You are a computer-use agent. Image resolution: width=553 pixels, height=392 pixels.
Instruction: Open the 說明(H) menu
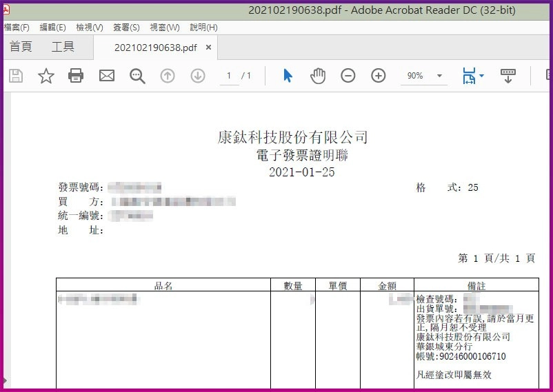point(203,28)
